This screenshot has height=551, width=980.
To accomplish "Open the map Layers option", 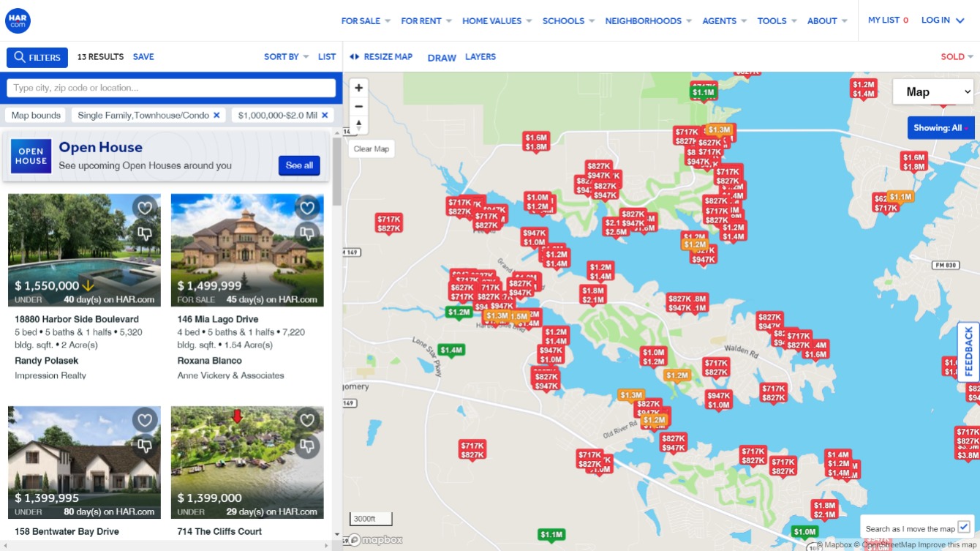I will [480, 57].
